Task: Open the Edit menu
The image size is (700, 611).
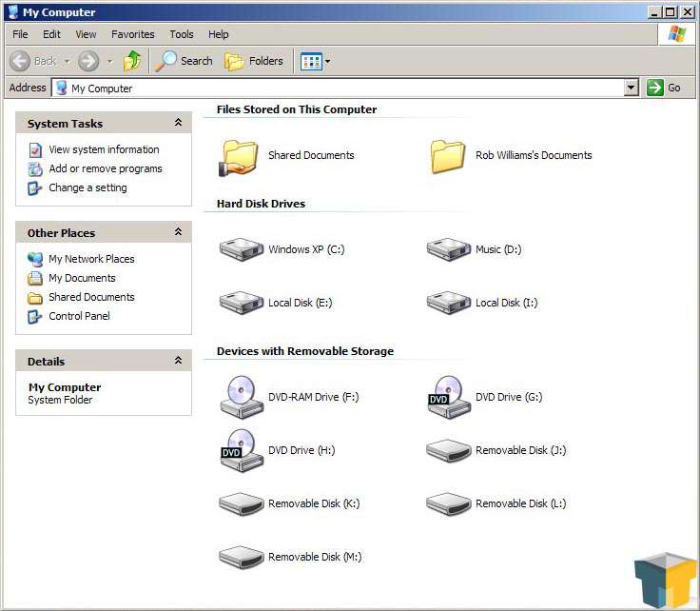Action: tap(51, 34)
